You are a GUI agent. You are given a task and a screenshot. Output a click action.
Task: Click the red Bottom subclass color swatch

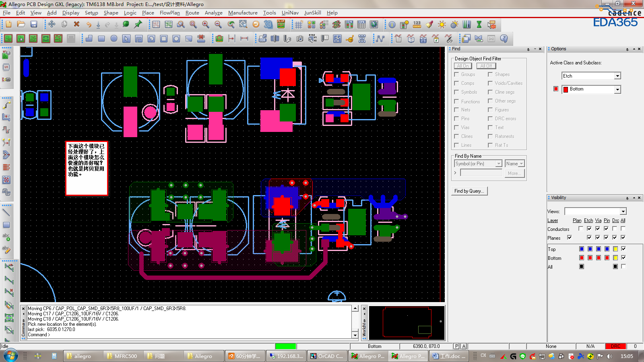pos(556,89)
